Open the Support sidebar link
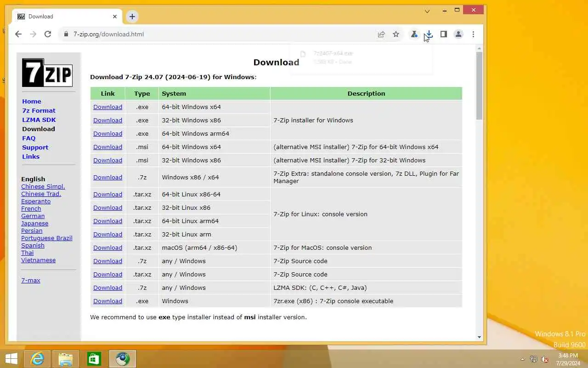 tap(35, 147)
